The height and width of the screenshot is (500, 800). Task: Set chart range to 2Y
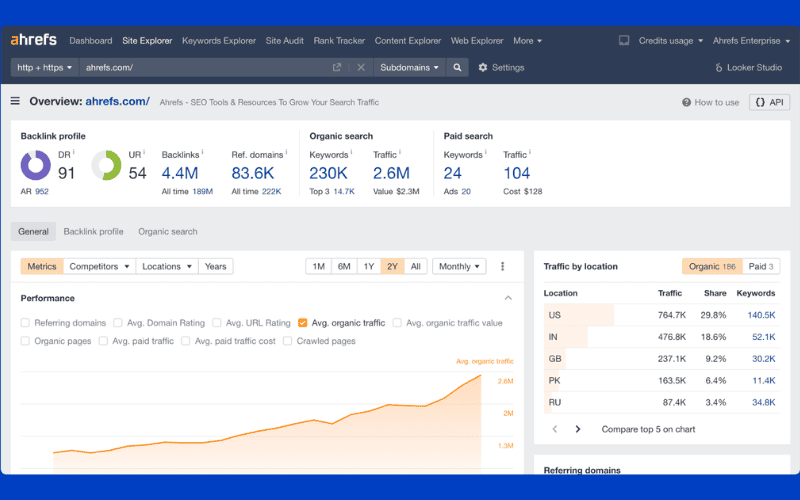coord(392,266)
